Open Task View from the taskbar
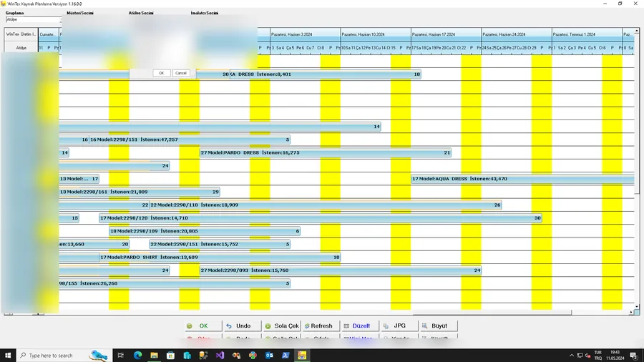 click(120, 356)
